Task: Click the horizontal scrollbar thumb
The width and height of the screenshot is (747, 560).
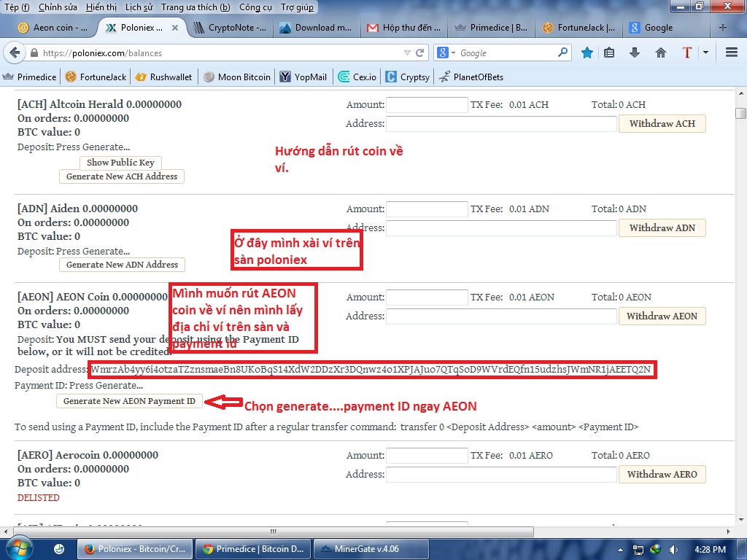Action: tap(273, 532)
